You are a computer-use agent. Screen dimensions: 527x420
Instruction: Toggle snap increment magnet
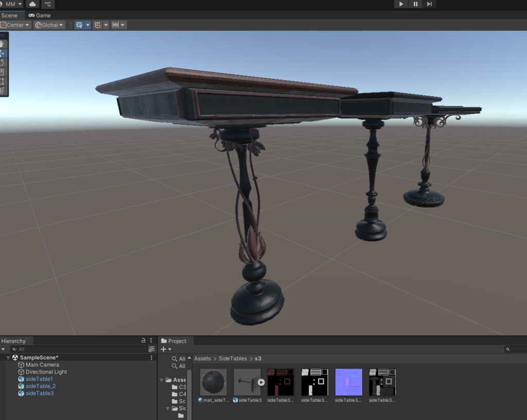97,25
